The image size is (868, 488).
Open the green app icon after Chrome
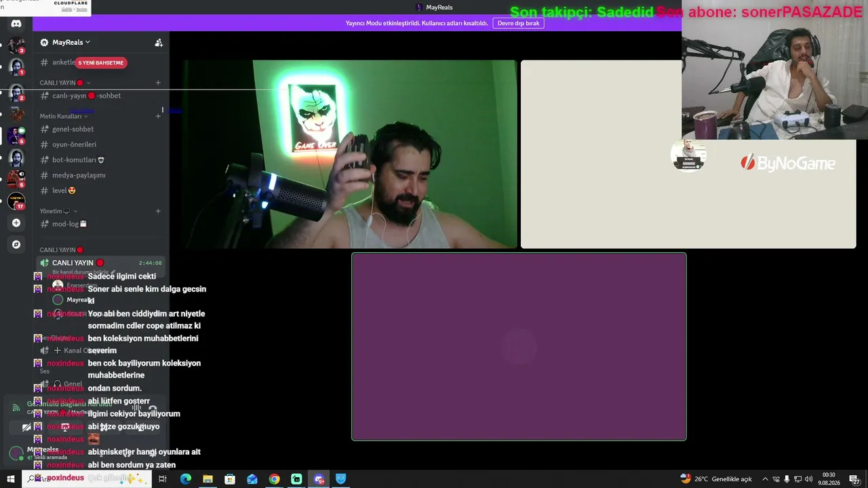coord(296,479)
